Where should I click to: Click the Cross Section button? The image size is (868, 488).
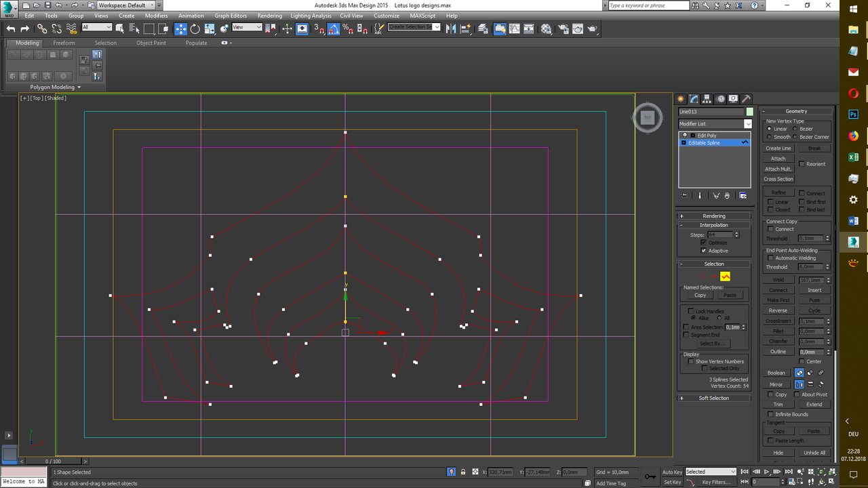[778, 179]
